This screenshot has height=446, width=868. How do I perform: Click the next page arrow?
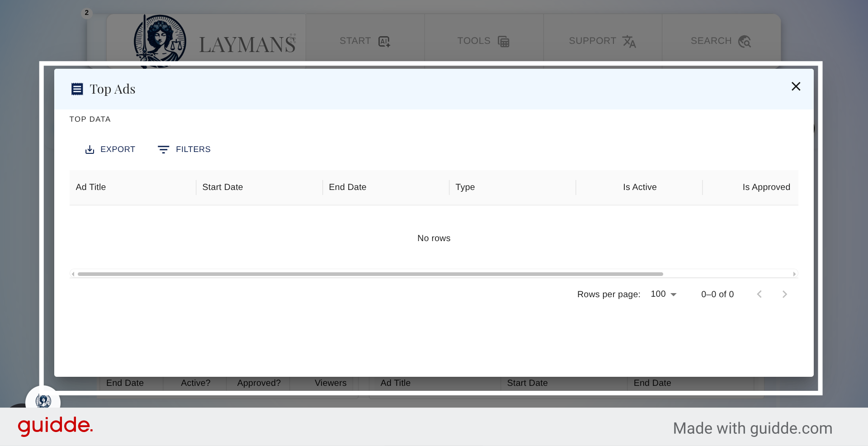point(784,294)
